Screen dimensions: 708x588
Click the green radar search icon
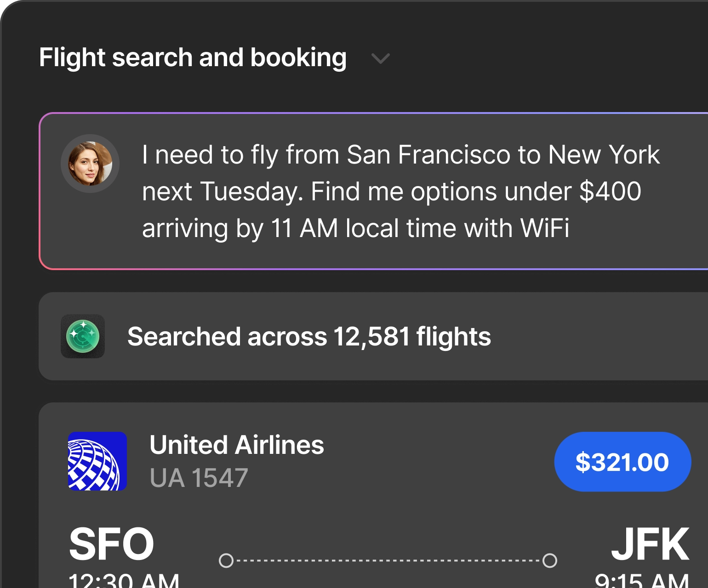pos(83,336)
